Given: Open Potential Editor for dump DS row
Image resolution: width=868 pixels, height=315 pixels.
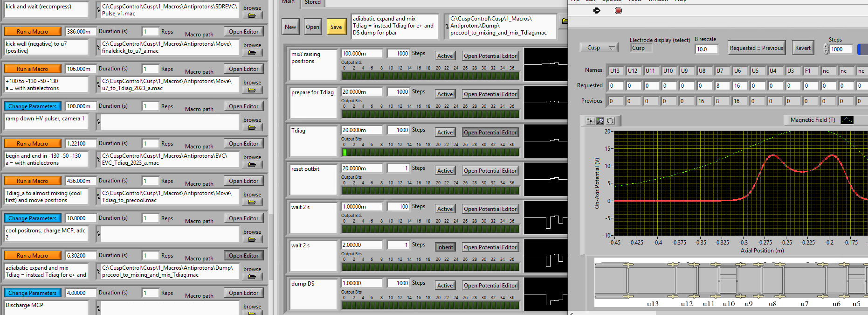Looking at the screenshot, I should click(x=490, y=285).
